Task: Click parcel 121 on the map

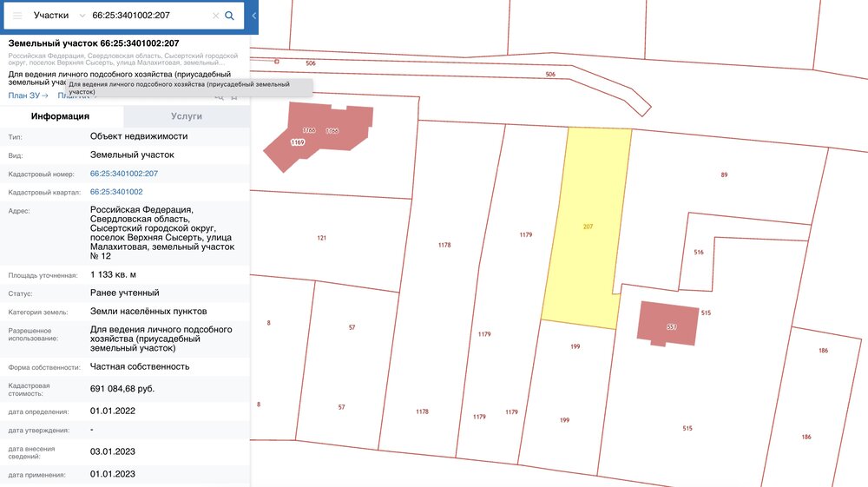Action: point(322,238)
